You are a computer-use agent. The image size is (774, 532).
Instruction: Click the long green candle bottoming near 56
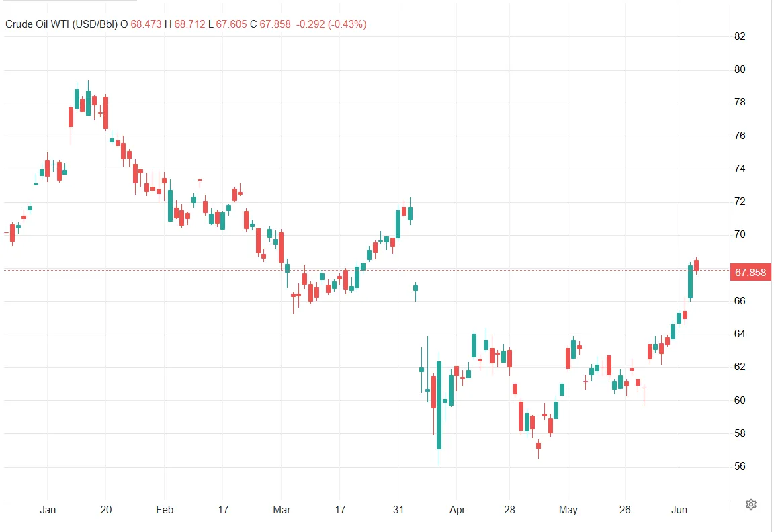click(x=439, y=405)
